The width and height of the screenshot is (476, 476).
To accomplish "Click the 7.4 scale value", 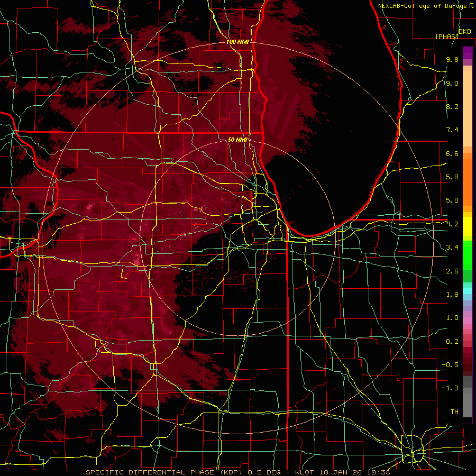I will click(x=452, y=130).
